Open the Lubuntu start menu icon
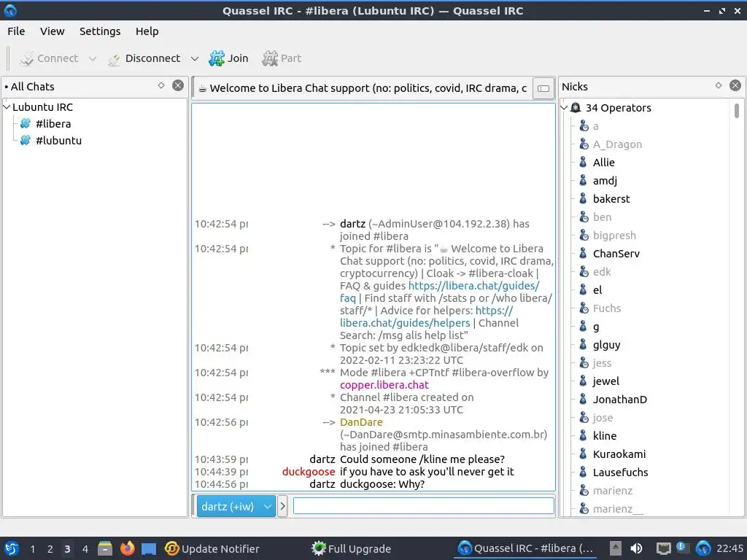 click(x=11, y=548)
